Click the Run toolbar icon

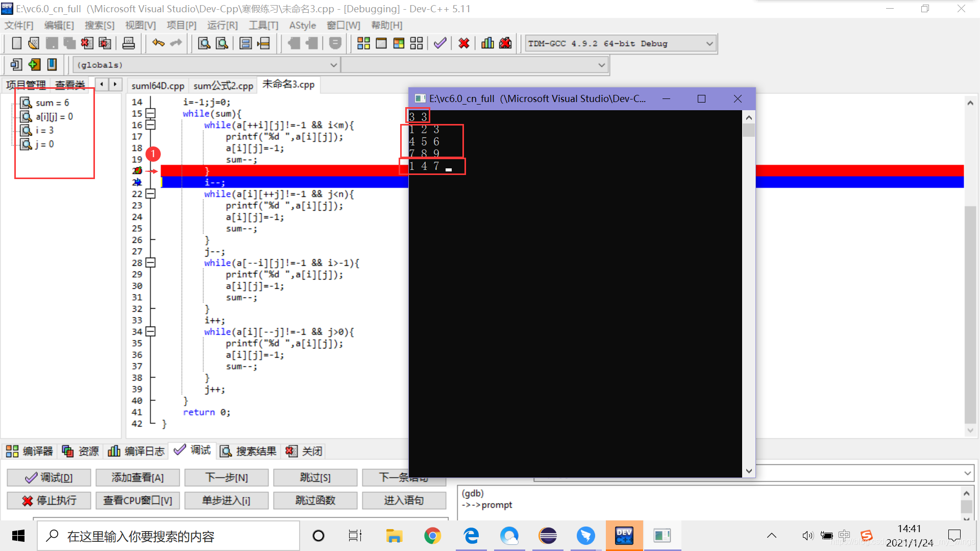tap(381, 43)
